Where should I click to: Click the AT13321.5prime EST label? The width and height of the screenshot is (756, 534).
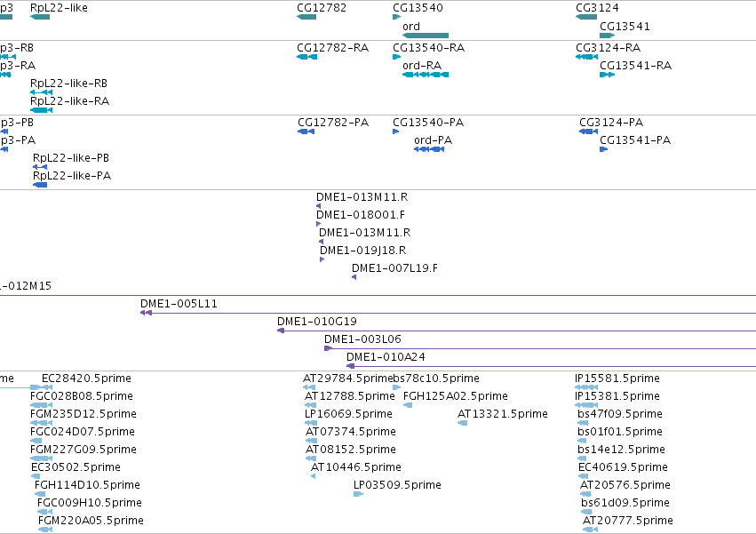click(503, 414)
